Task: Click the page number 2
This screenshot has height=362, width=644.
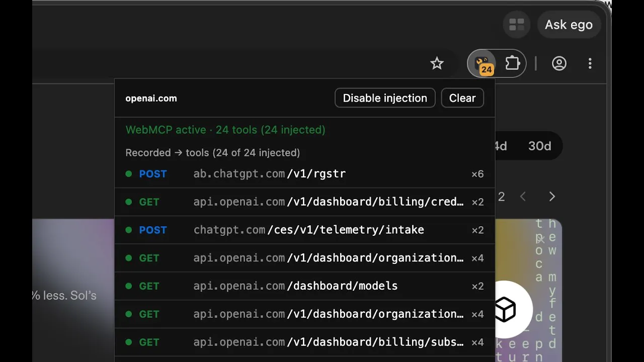Action: coord(501,197)
